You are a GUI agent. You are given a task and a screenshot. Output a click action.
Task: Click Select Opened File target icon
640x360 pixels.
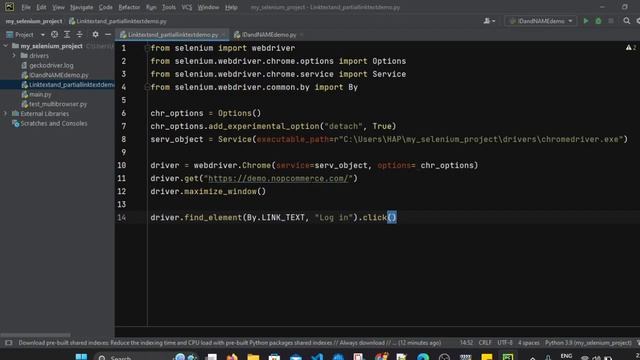54,35
